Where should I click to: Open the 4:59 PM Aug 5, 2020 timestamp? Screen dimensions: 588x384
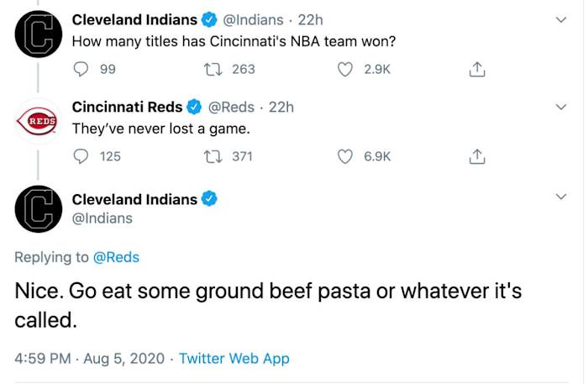88,358
